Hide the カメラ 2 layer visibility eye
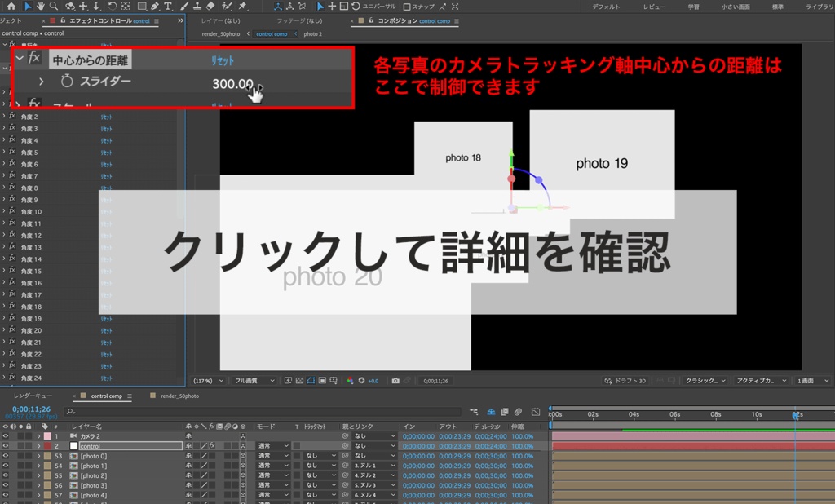The height and width of the screenshot is (504, 835). click(7, 436)
